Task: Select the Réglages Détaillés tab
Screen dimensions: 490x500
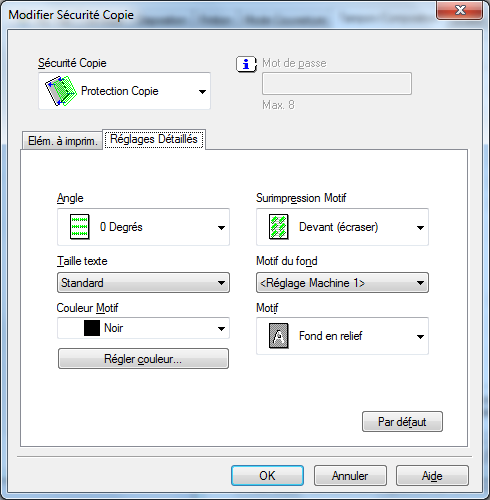Action: (154, 139)
